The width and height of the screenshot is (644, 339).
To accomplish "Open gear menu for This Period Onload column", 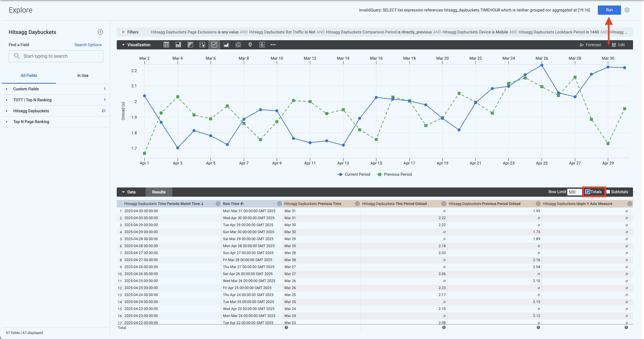I will (x=444, y=204).
